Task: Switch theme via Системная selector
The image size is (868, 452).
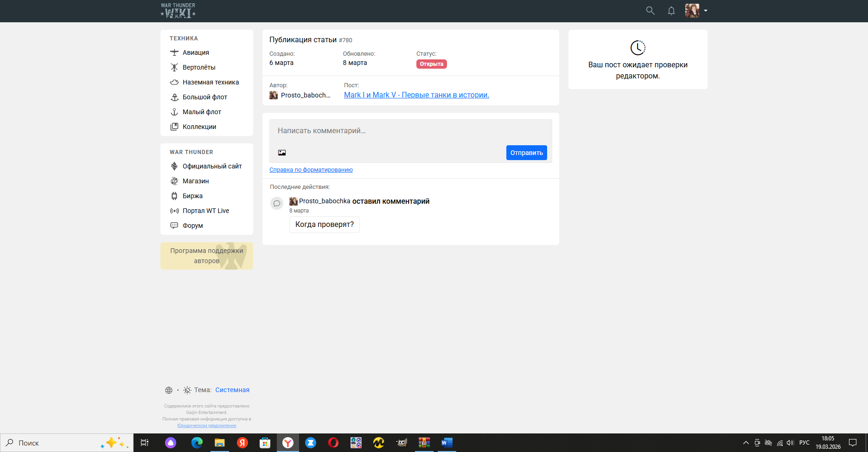Action: click(232, 390)
